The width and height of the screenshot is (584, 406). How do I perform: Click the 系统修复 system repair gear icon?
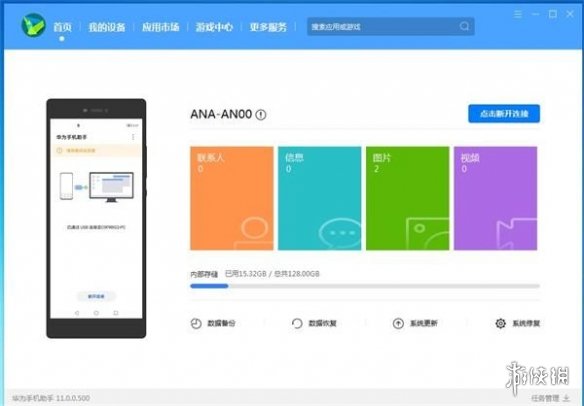click(501, 323)
